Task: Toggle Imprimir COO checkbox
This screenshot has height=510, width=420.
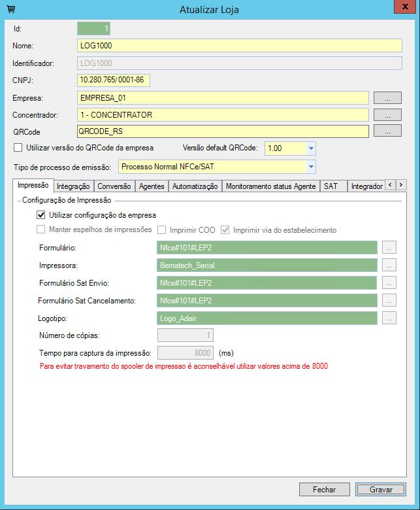Action: (162, 230)
